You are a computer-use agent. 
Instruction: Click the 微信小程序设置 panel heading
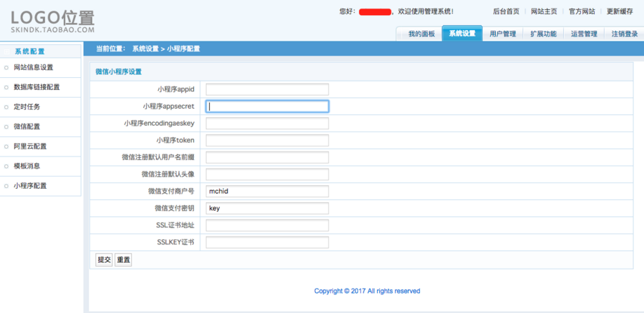(x=118, y=71)
